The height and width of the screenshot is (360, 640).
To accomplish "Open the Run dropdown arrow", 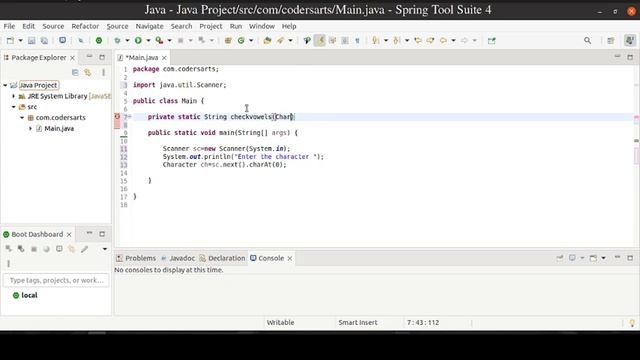I will coord(148,40).
